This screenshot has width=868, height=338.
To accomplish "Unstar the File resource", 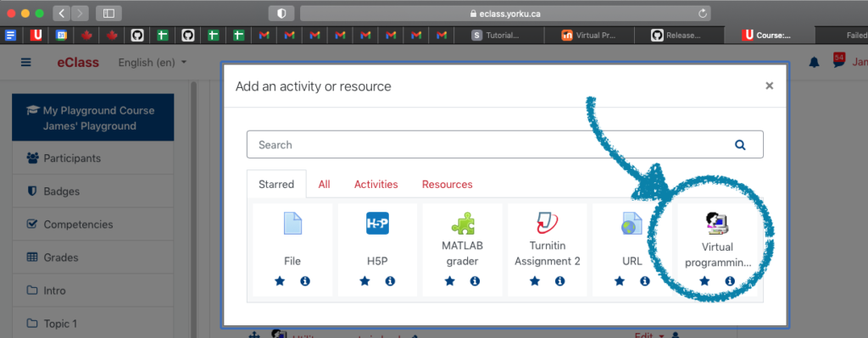I will [280, 281].
